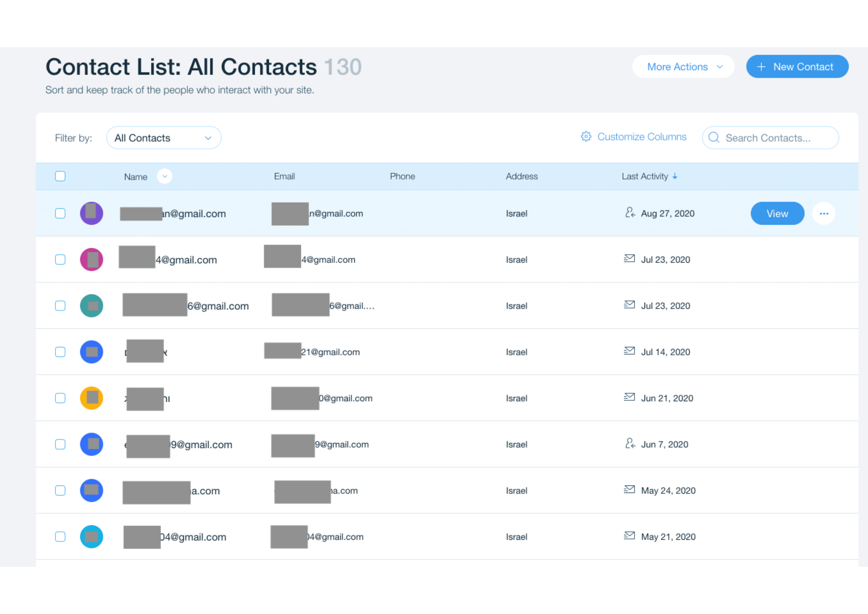The image size is (868, 614).
Task: Check the box for the Aug 27, 2020 contact
Action: (x=60, y=213)
